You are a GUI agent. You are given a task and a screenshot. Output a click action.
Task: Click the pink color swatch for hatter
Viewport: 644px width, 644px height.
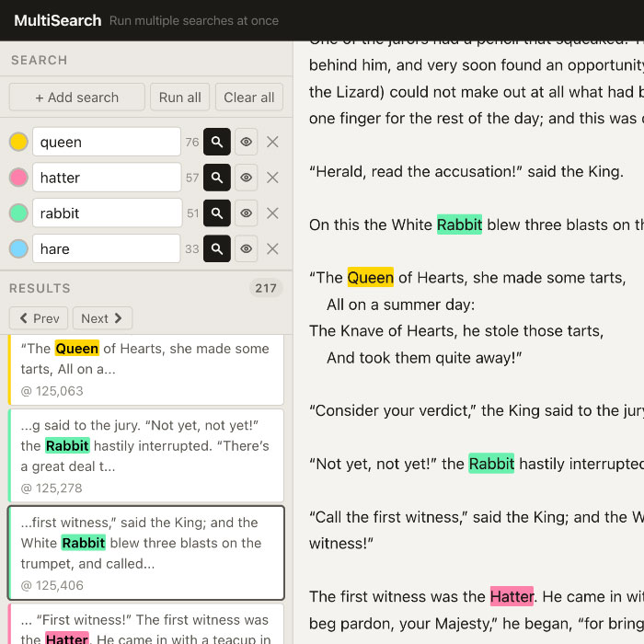18,178
